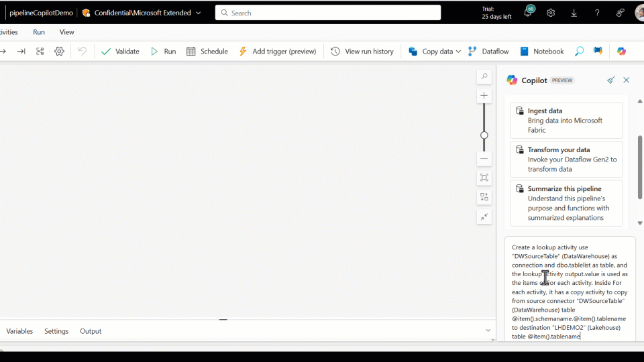Click the flag-shaped activity icon in toolbar
644x362 pixels.
[x=598, y=52]
